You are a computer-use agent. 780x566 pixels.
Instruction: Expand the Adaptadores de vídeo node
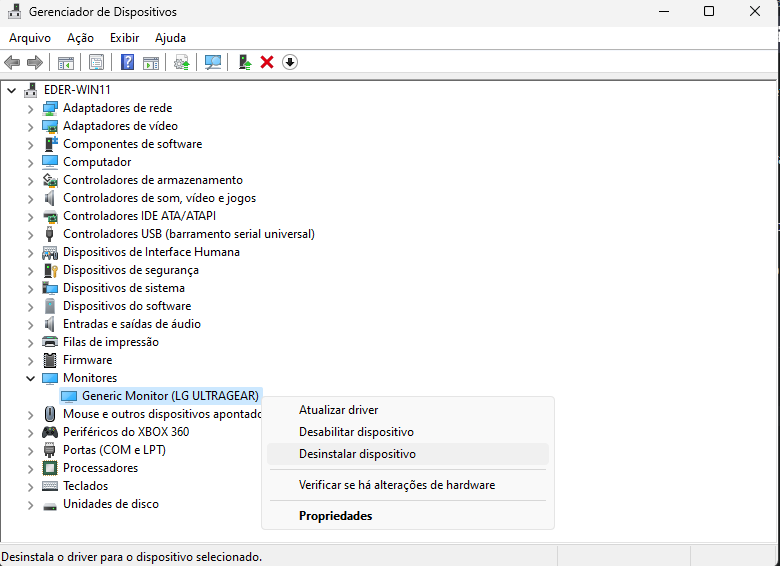[30, 127]
